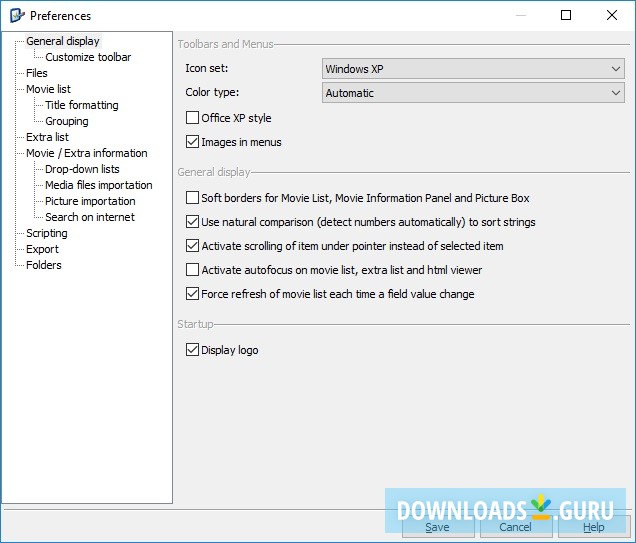Toggle Use natural comparison to sort strings
The width and height of the screenshot is (636, 543).
click(x=192, y=222)
